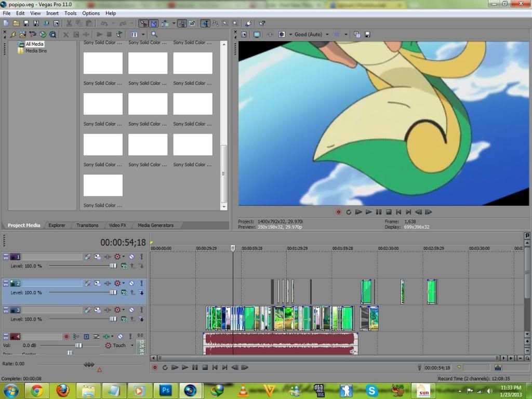Click Record button under video preview
This screenshot has width=532, height=399.
coord(338,212)
